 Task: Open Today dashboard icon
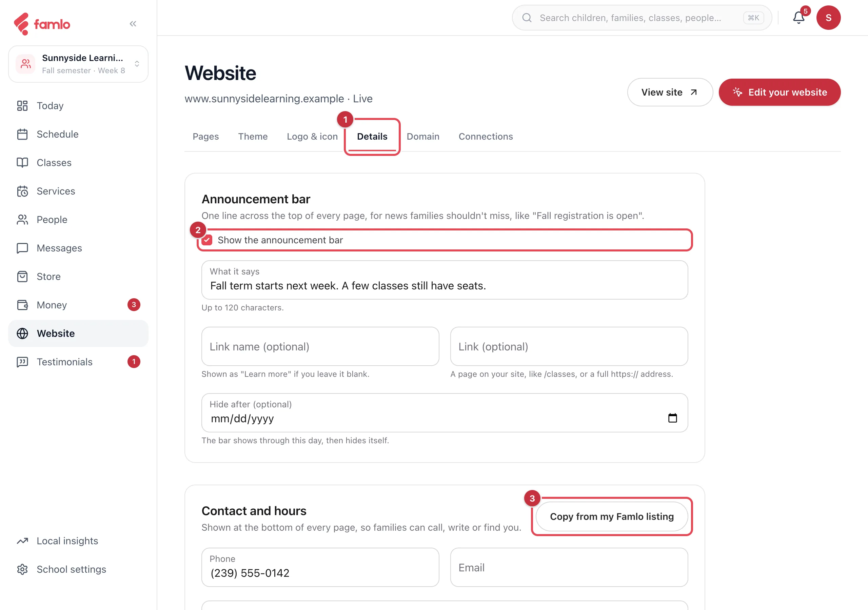22,106
